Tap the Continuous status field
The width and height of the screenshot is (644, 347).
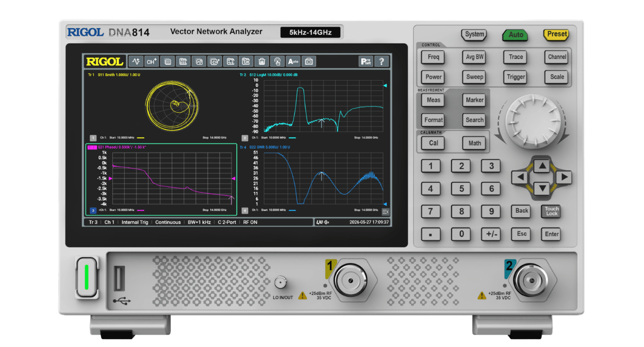coord(168,222)
